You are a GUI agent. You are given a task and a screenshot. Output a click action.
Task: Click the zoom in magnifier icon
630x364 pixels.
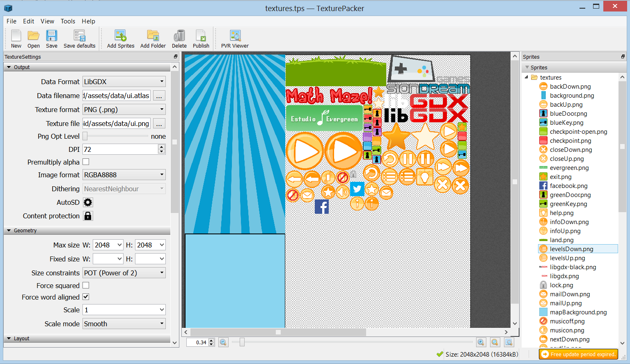point(481,342)
